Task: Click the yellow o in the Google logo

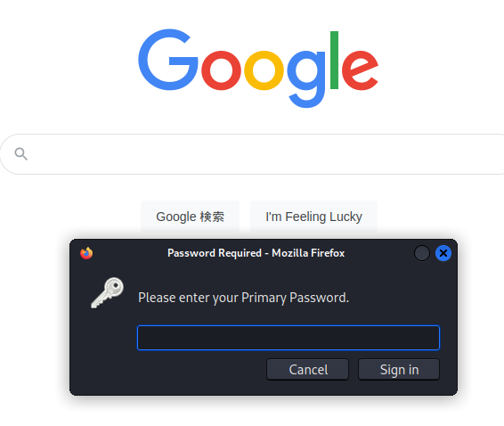Action: 264,70
